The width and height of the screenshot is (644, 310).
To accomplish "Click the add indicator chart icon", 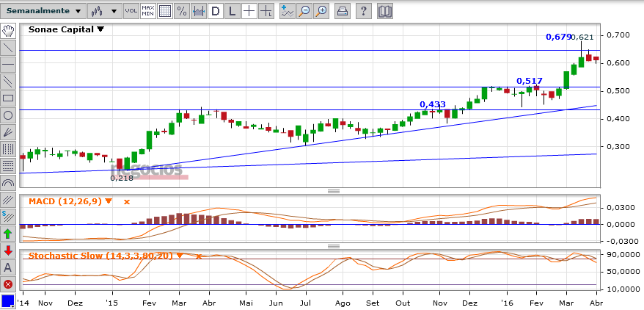I will pos(288,11).
